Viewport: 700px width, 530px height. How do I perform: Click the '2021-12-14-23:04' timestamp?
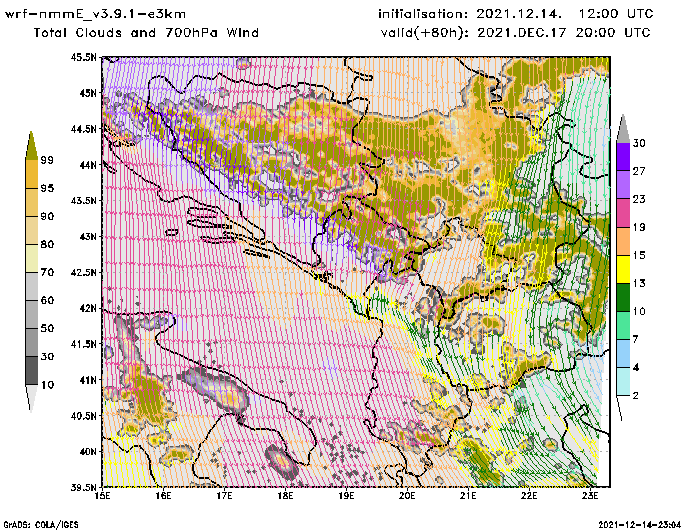[639, 525]
